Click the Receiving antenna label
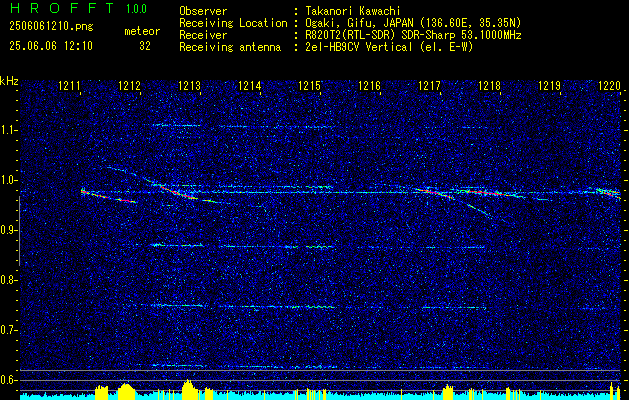Screen dimensions: 629x400 230,47
